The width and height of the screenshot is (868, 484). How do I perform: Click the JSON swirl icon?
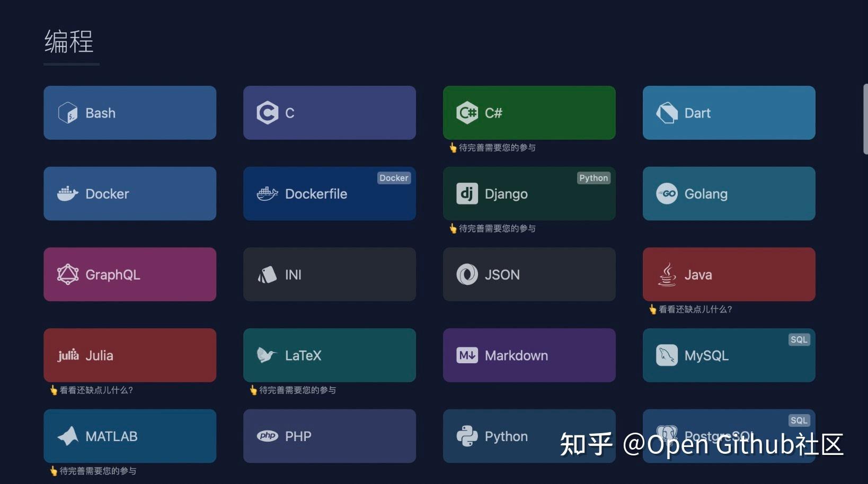point(467,274)
